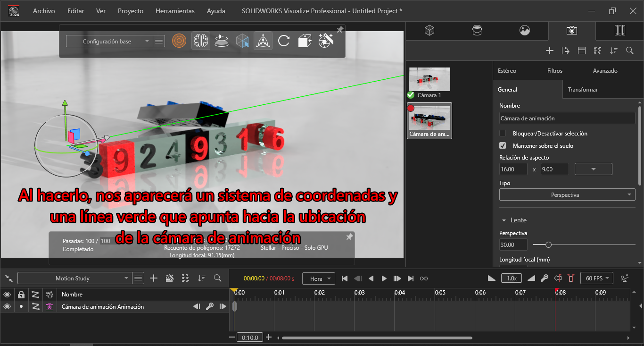The width and height of the screenshot is (644, 346).
Task: Search cameras with the magnifier icon
Action: (x=629, y=51)
